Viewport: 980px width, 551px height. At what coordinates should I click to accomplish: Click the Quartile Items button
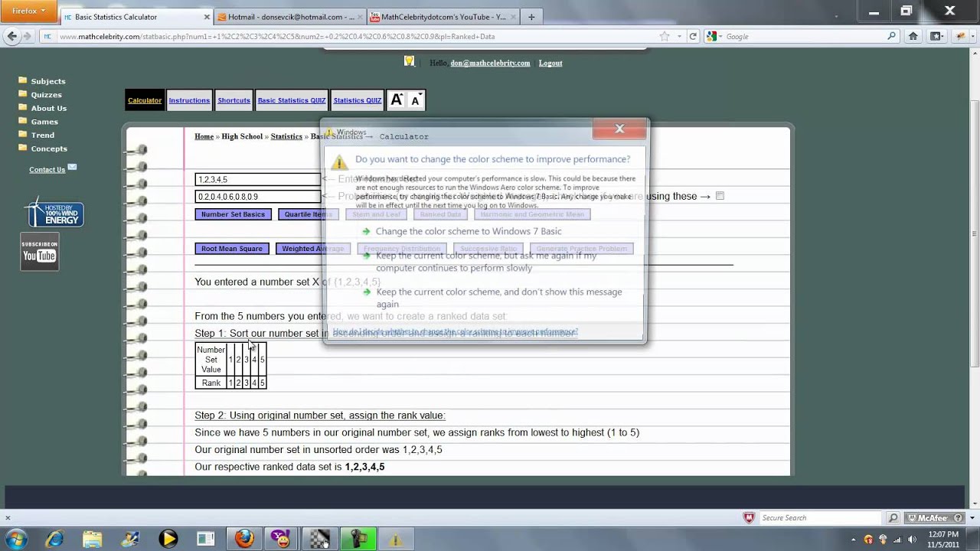[x=307, y=214]
